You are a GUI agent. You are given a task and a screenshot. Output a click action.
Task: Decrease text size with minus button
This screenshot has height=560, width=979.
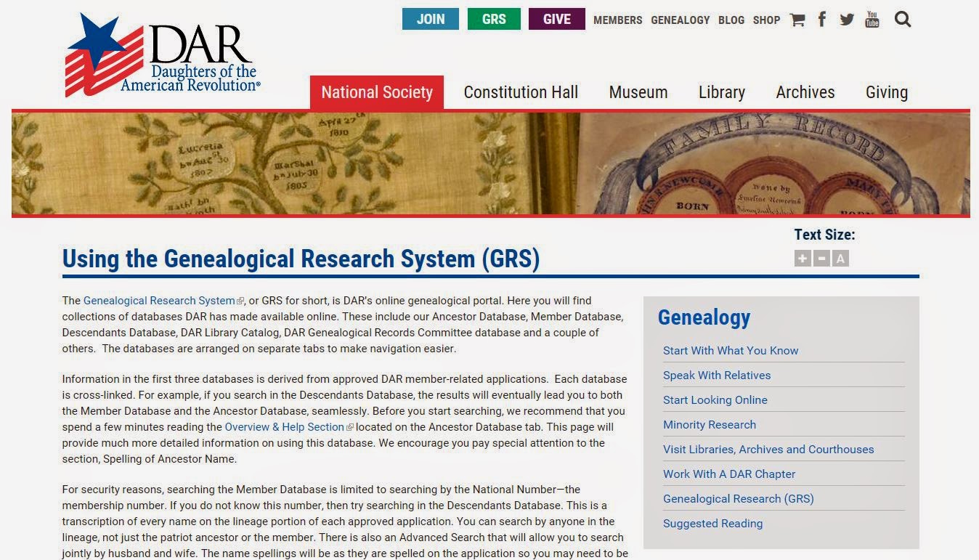click(821, 259)
